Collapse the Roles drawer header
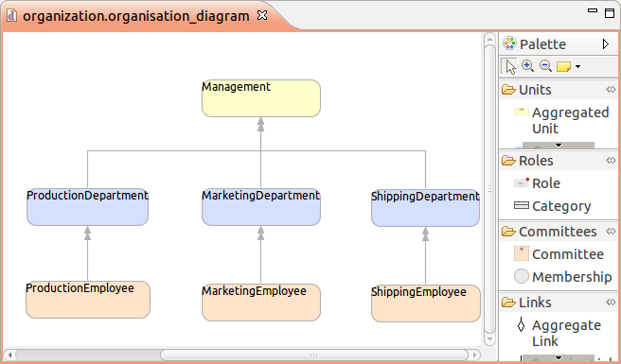The width and height of the screenshot is (621, 364). (x=558, y=161)
